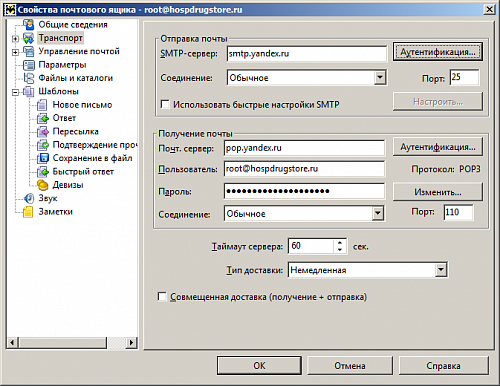
Task: Expand the Транспорт tree node
Action: click(15, 39)
